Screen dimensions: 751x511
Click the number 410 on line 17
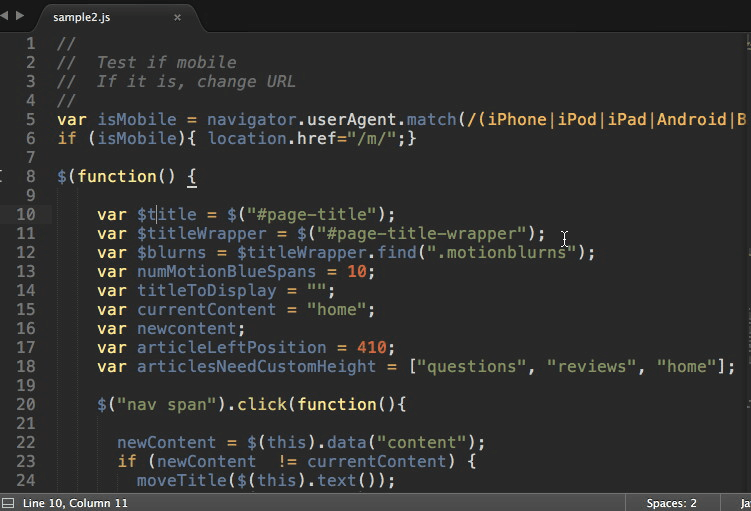(372, 347)
